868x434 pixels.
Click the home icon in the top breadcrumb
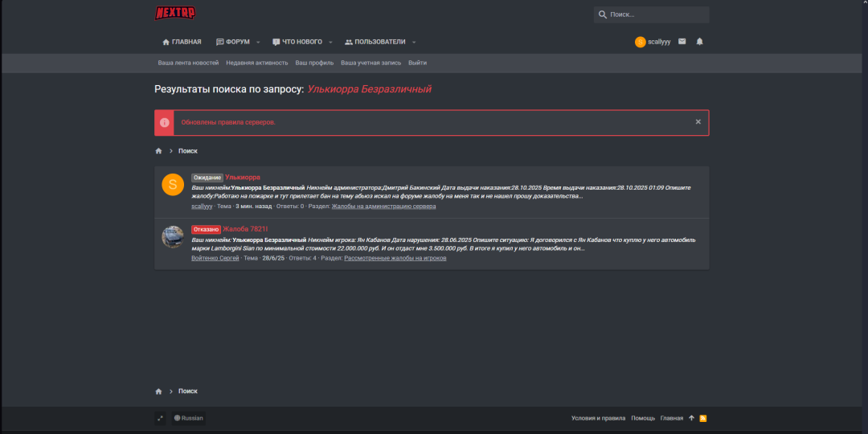pos(159,151)
